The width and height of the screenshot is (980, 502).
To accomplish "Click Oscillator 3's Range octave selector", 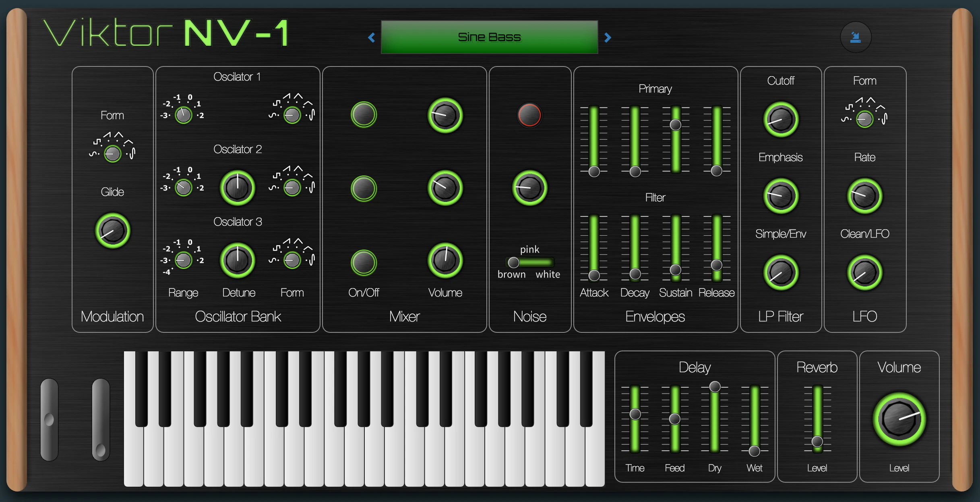I will tap(182, 260).
